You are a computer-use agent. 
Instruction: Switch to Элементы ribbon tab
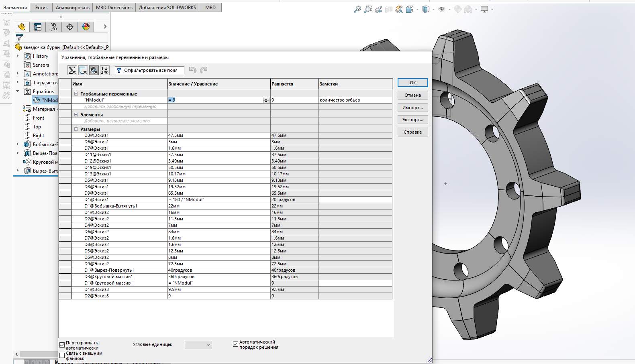click(15, 8)
